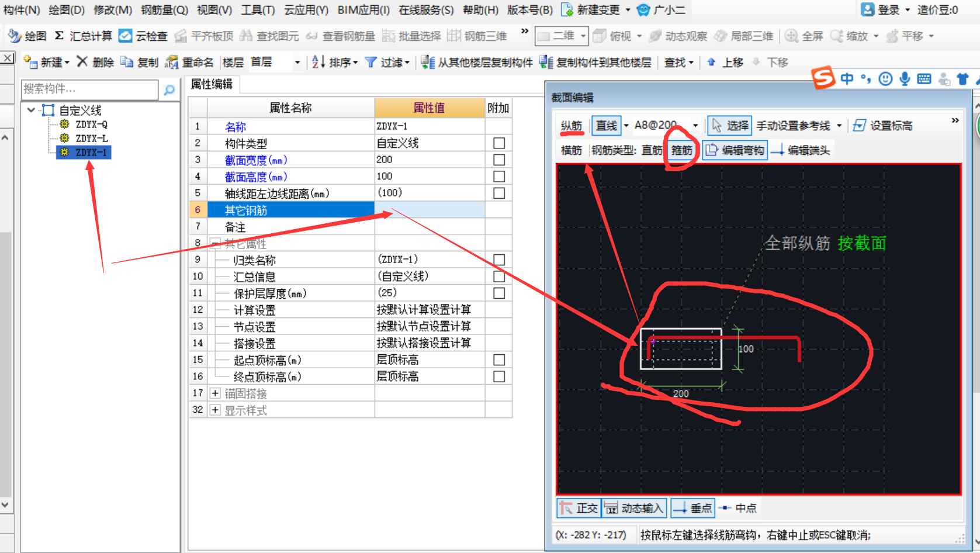Image resolution: width=980 pixels, height=553 pixels.
Task: Open the 工具(T) menu
Action: click(x=258, y=10)
